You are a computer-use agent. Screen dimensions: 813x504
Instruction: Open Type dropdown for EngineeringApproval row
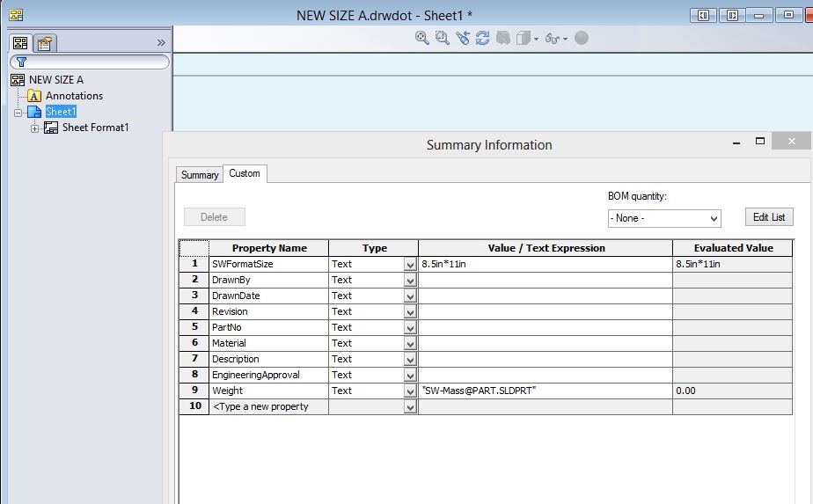pos(410,376)
